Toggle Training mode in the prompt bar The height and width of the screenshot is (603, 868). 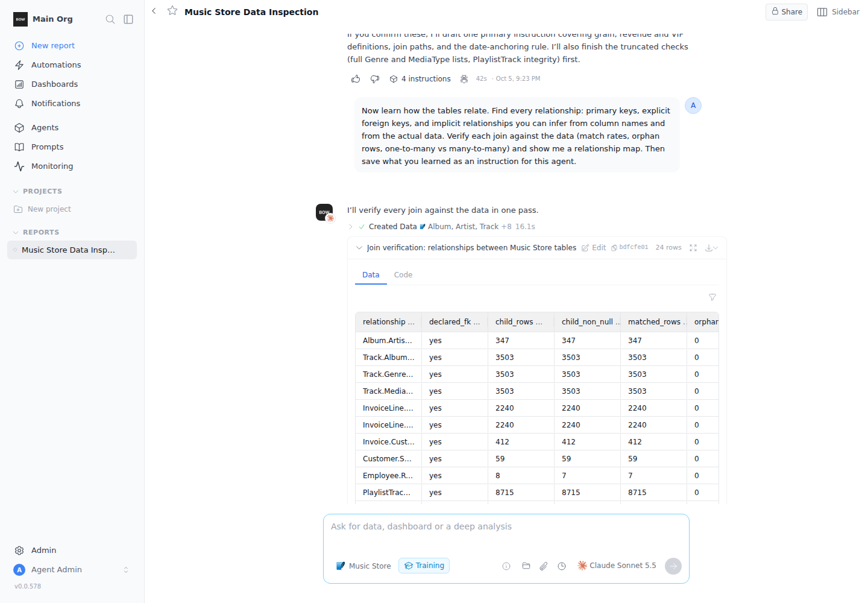point(424,566)
